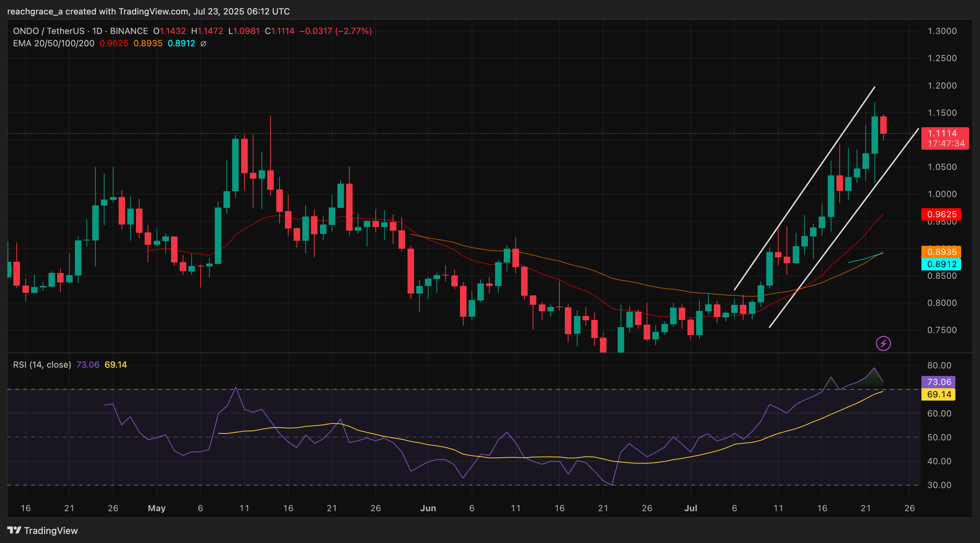The height and width of the screenshot is (543, 980).
Task: Open instant trading via lightning bolt icon
Action: [x=884, y=343]
